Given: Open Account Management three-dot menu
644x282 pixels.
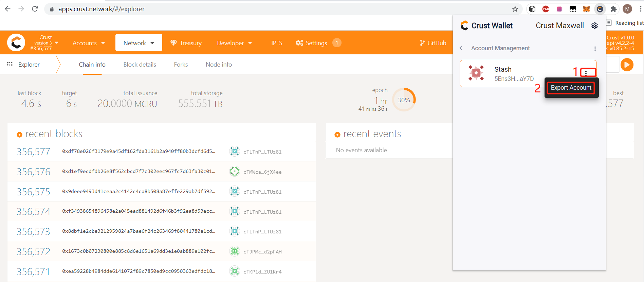Looking at the screenshot, I should click(x=595, y=49).
